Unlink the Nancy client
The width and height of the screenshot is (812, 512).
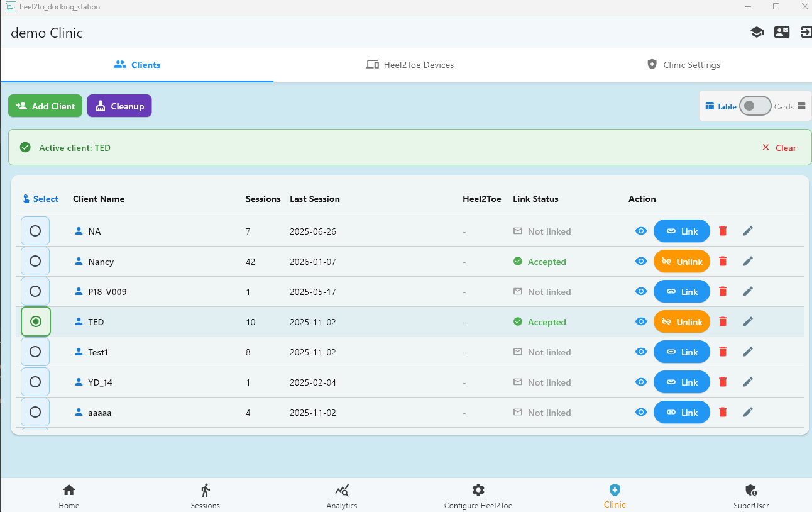[x=682, y=261]
